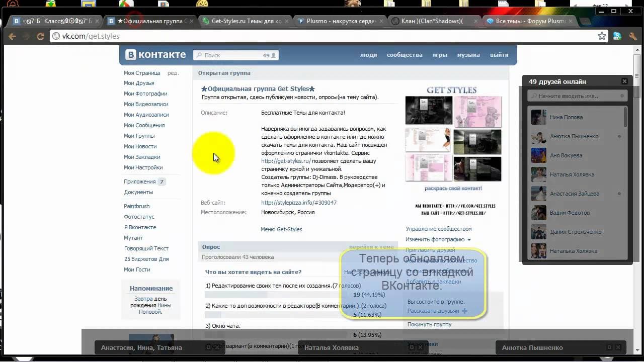Click Нина Попова's avatar in friends list
644x362 pixels.
pos(539,117)
